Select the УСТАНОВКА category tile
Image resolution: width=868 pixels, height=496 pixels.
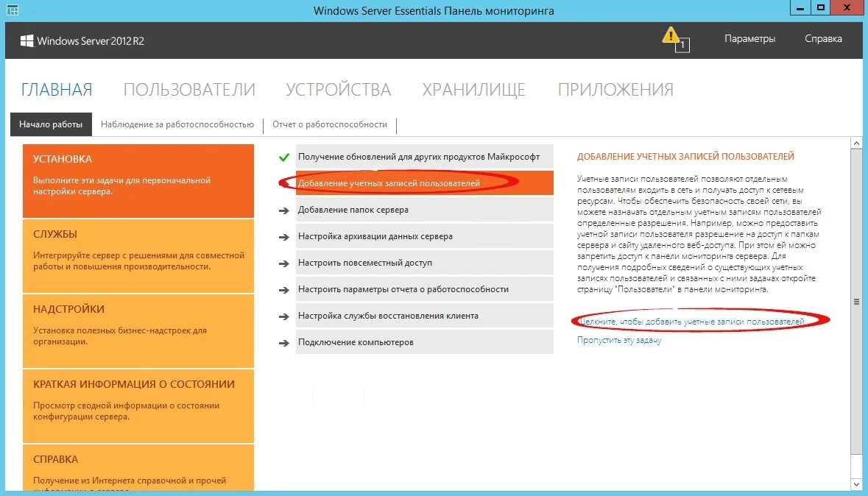point(138,181)
